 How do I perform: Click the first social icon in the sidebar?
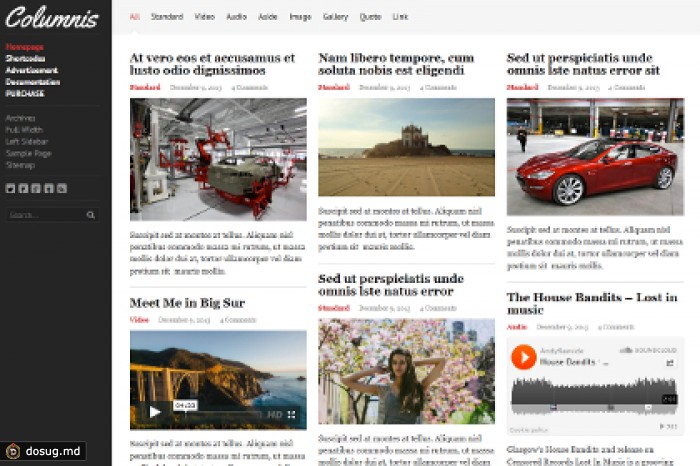click(x=11, y=188)
